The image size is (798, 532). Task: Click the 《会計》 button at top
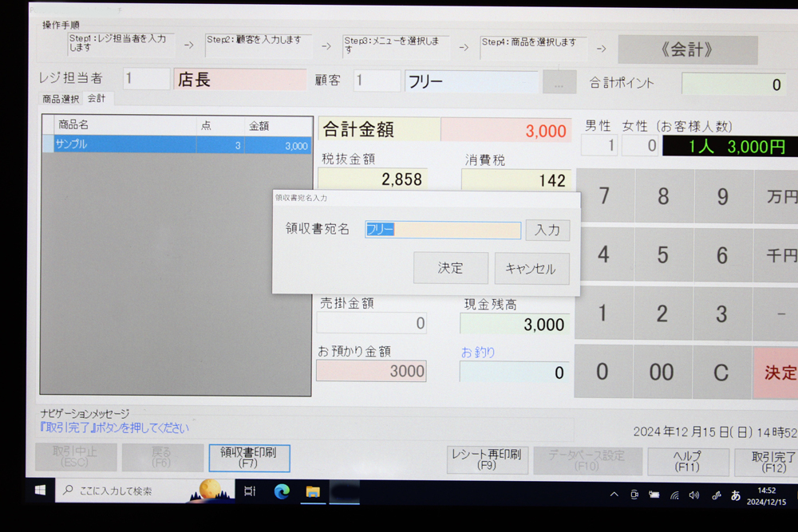[x=688, y=49]
